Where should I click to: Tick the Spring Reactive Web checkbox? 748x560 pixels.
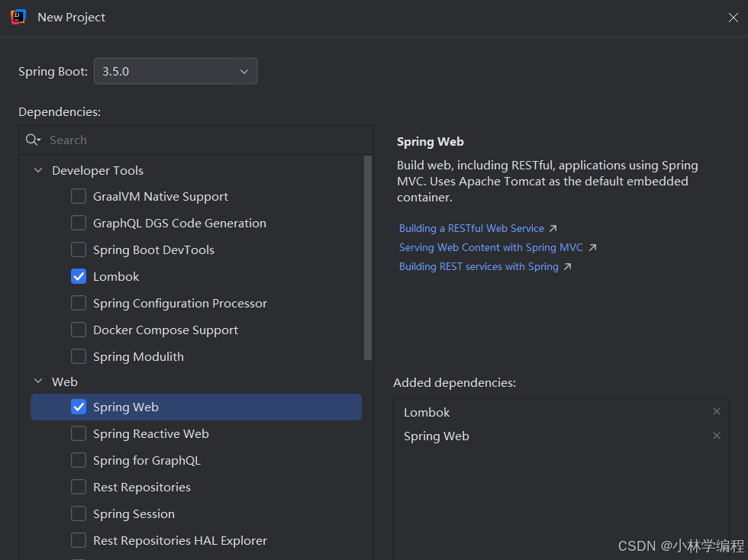79,433
